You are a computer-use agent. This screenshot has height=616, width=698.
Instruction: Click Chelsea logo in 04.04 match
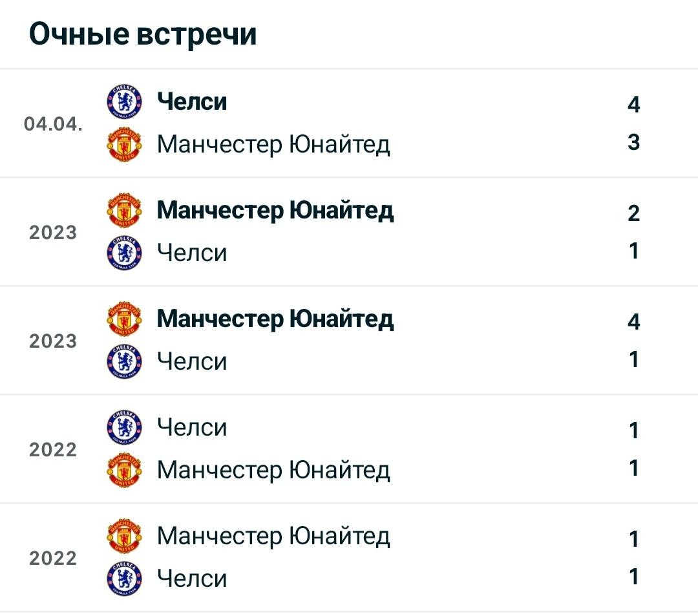click(x=125, y=101)
